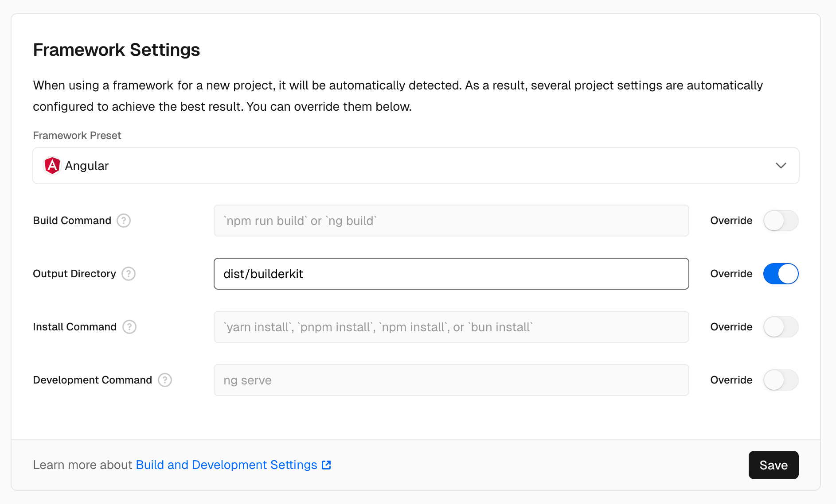Viewport: 836px width, 504px height.
Task: Open the Framework Preset dropdown
Action: (416, 166)
